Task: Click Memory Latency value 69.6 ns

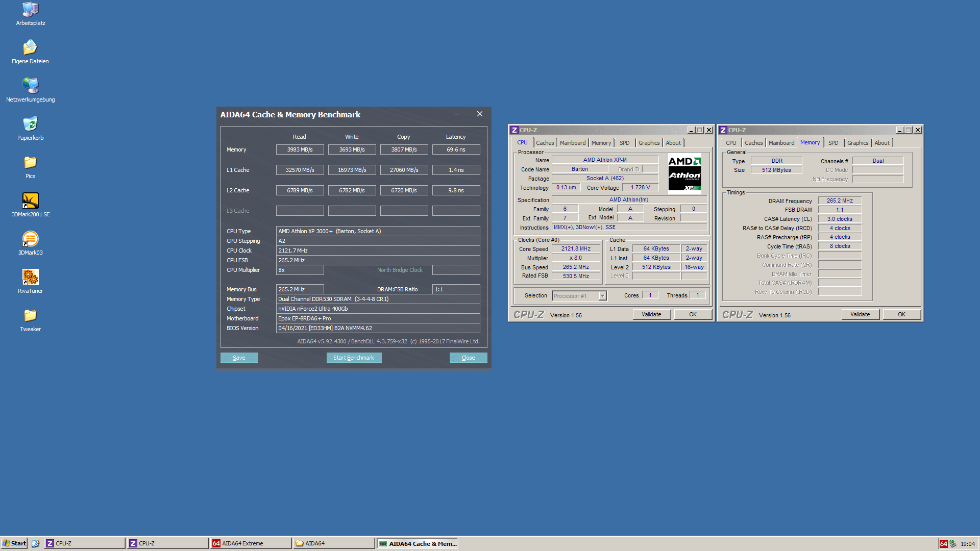Action: (x=456, y=149)
